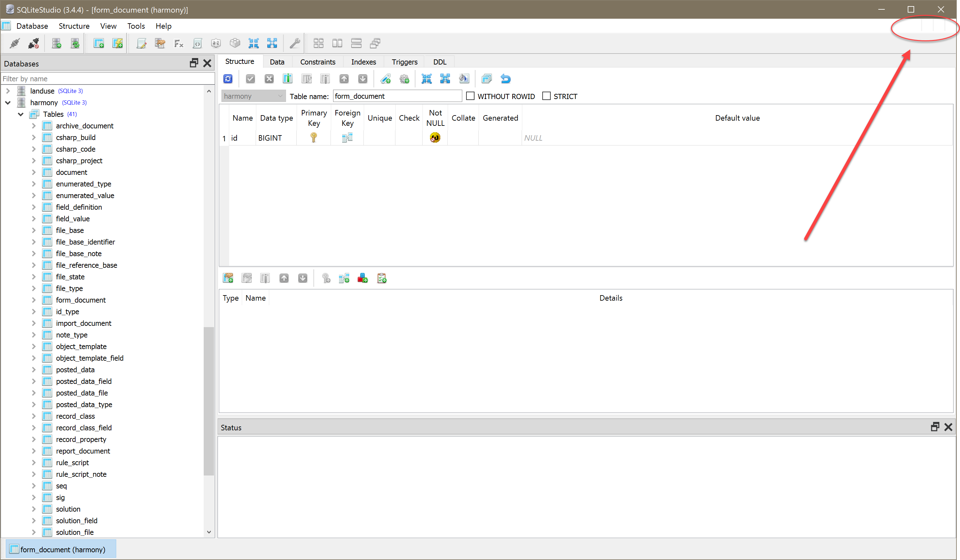Switch to the Triggers tab
The height and width of the screenshot is (560, 960).
click(404, 62)
